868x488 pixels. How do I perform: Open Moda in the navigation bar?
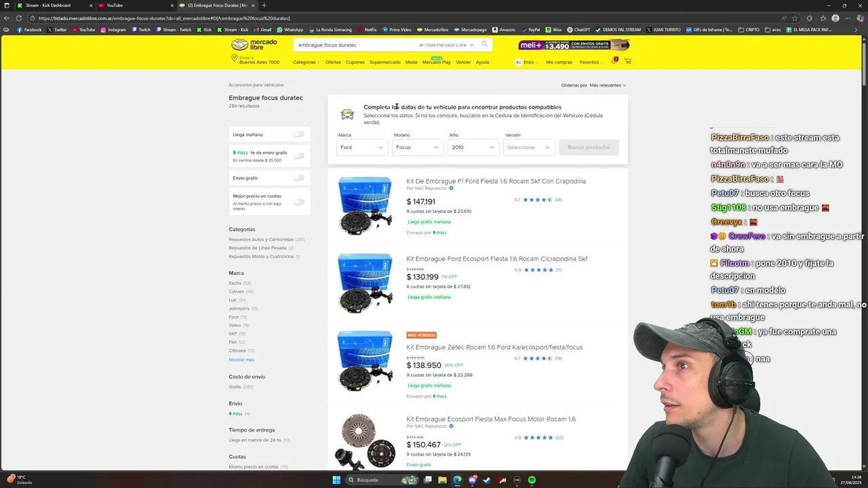click(x=412, y=62)
